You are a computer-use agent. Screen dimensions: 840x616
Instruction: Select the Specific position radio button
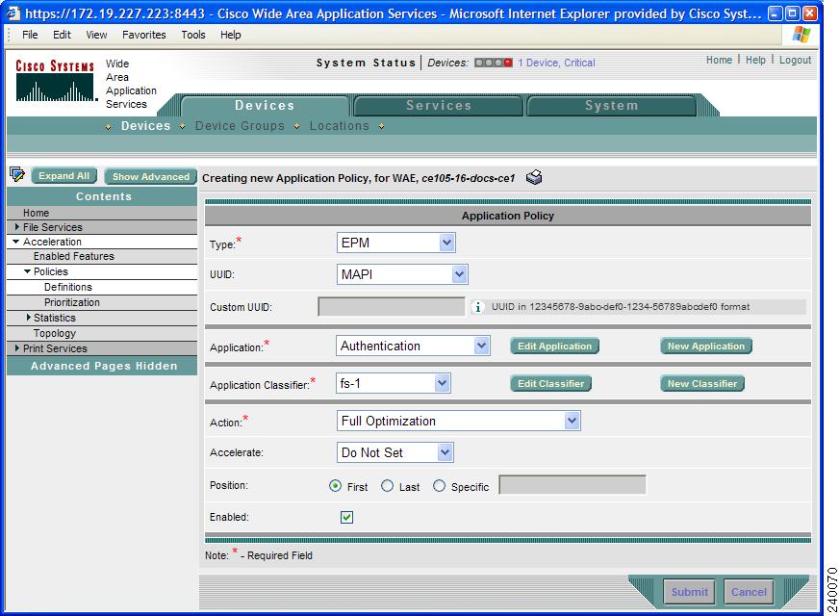pos(439,486)
